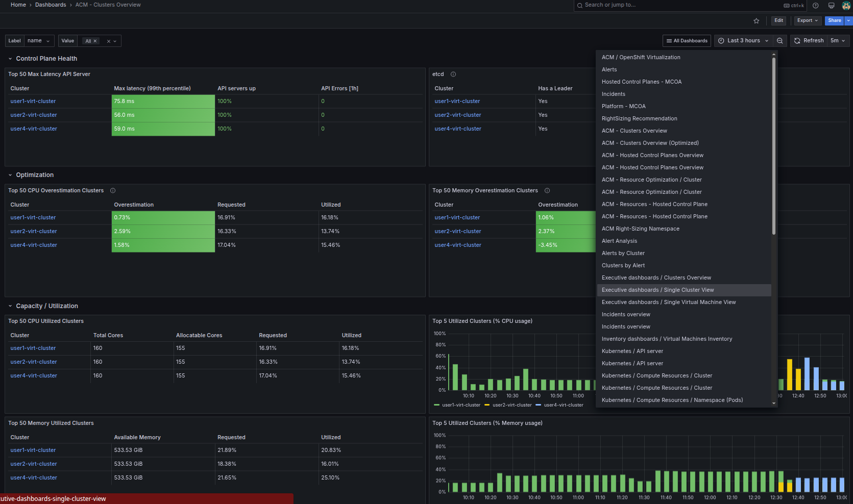Image resolution: width=853 pixels, height=504 pixels.
Task: Click the hamburger icon on All Dashboards
Action: 669,41
